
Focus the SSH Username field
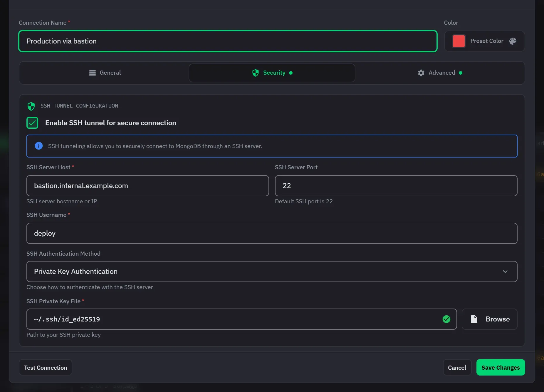[272, 233]
